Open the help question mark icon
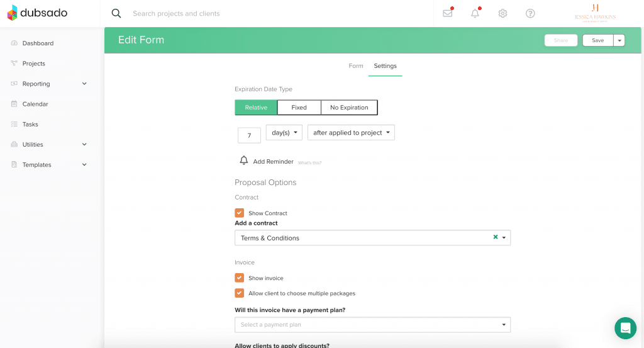The width and height of the screenshot is (644, 348). [x=530, y=14]
